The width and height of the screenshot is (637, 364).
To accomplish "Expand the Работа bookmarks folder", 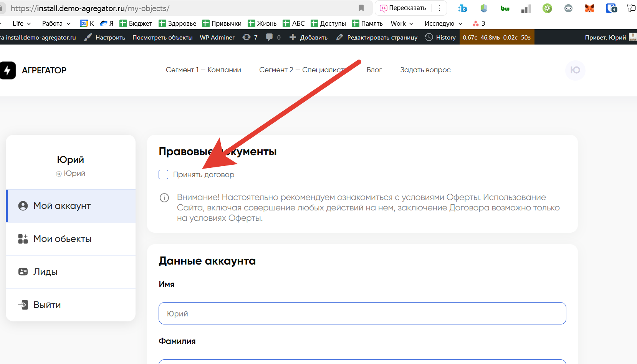I will [56, 23].
